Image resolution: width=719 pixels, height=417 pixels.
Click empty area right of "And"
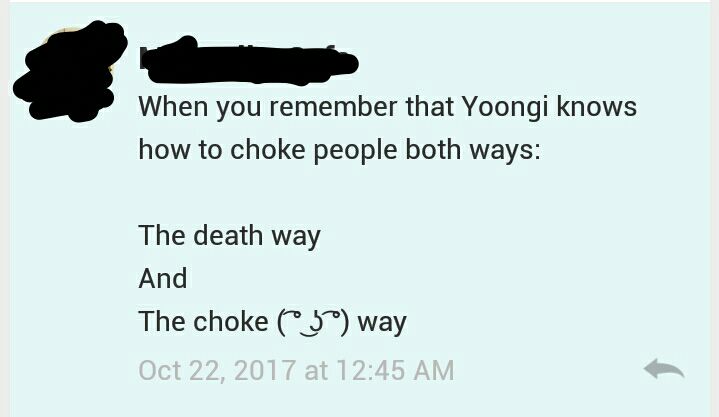(x=413, y=278)
